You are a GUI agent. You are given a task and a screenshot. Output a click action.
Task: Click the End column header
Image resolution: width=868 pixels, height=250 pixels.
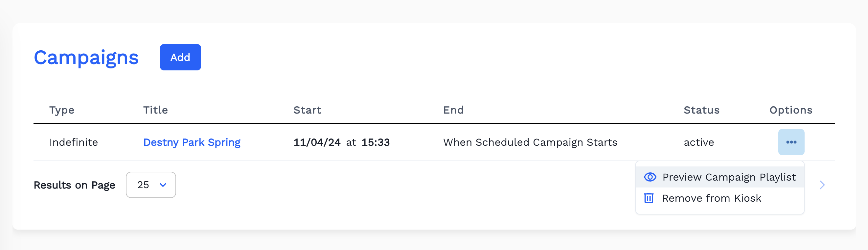coord(453,110)
